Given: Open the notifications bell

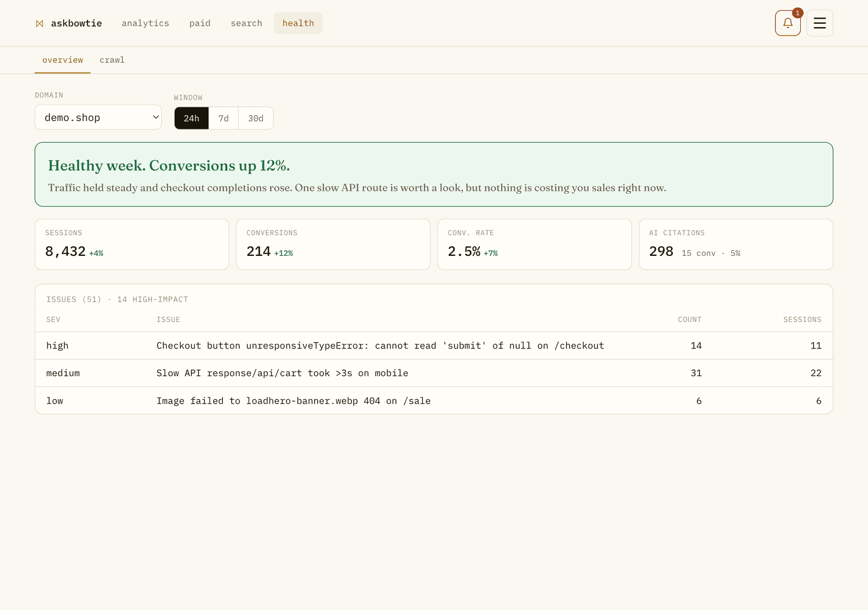Looking at the screenshot, I should (788, 23).
